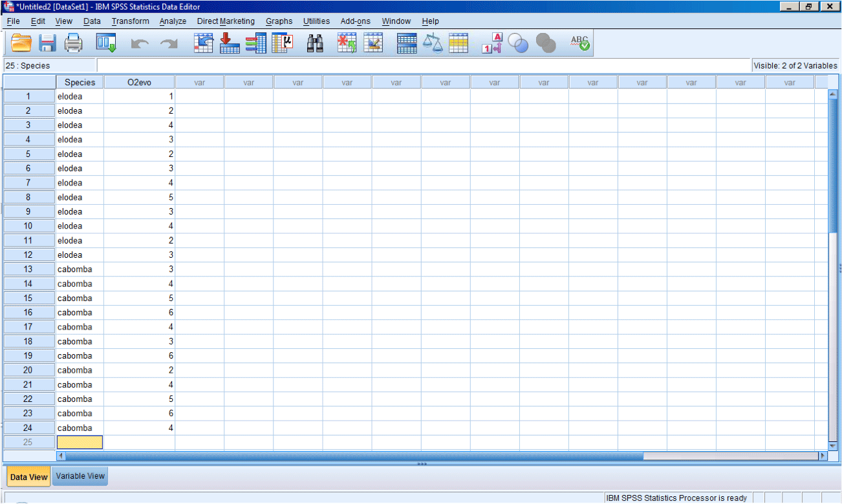Viewport: 842px width, 504px height.
Task: Click the 'Visible: 2 of 2 Variables' label
Action: pyautogui.click(x=795, y=65)
